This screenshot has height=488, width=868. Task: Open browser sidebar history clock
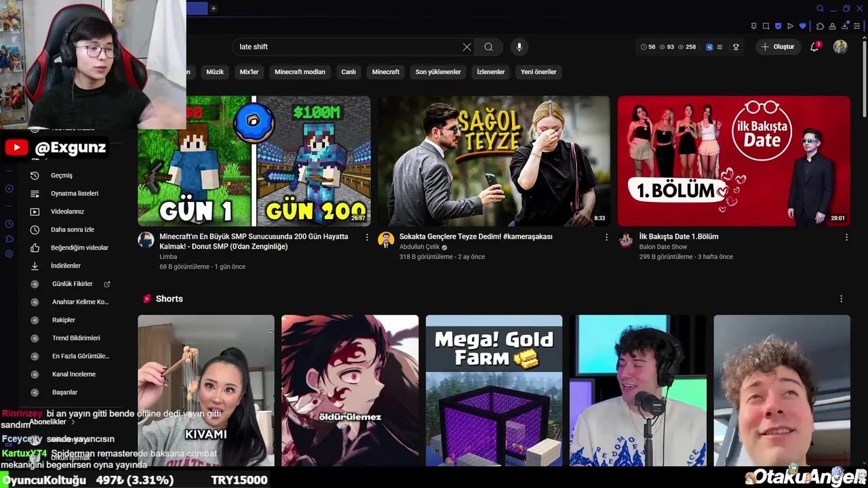coord(9,224)
